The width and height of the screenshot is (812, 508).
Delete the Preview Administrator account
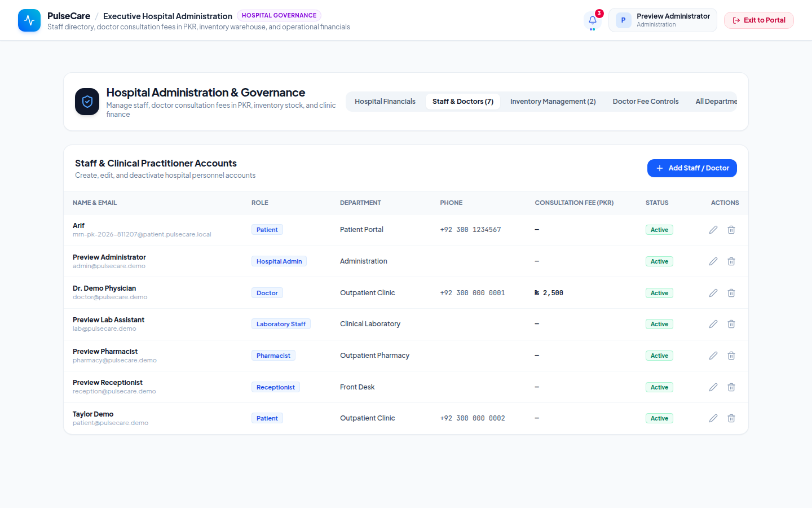point(731,261)
